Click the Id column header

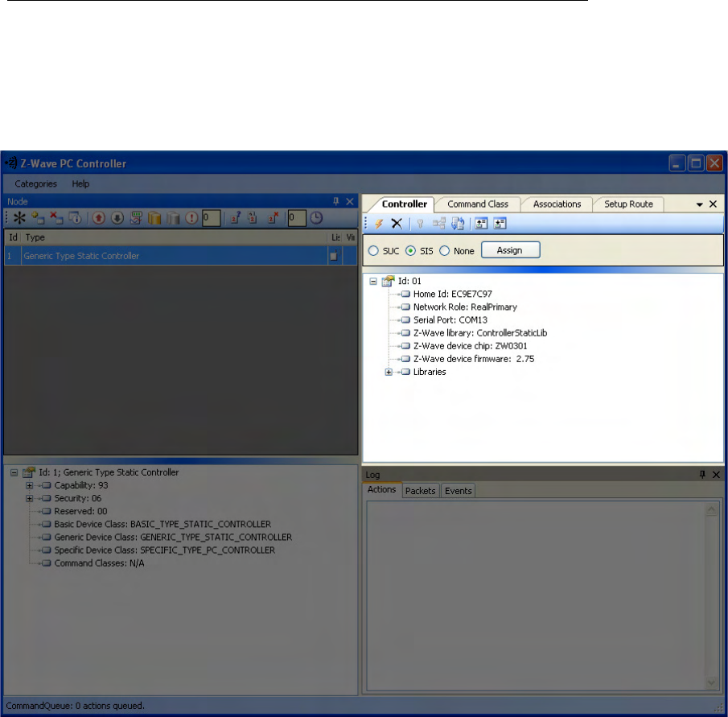pyautogui.click(x=13, y=237)
